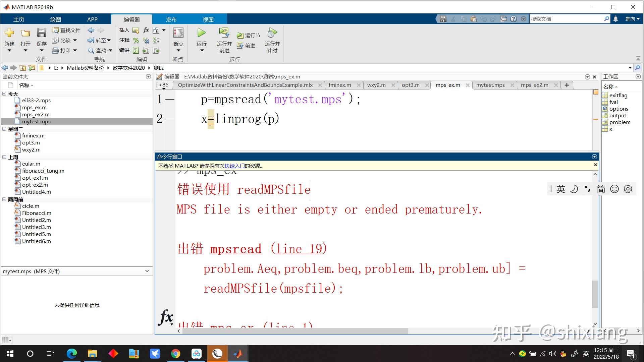Open the Print dropdown arrow
This screenshot has height=362, width=644.
click(75, 50)
